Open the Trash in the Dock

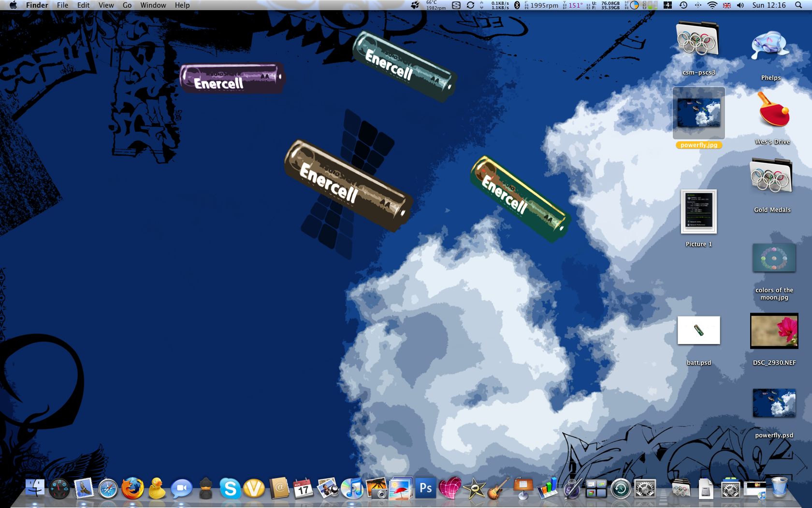click(x=779, y=488)
